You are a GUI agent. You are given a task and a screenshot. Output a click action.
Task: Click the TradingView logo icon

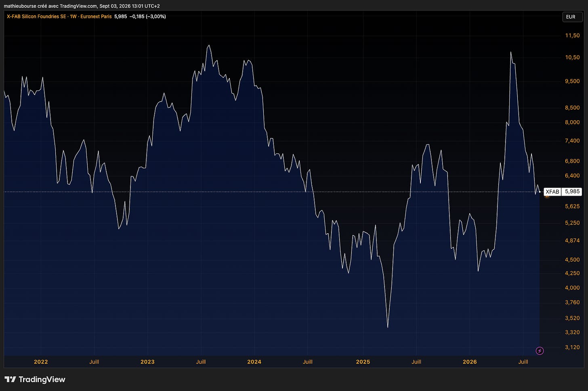pos(10,379)
